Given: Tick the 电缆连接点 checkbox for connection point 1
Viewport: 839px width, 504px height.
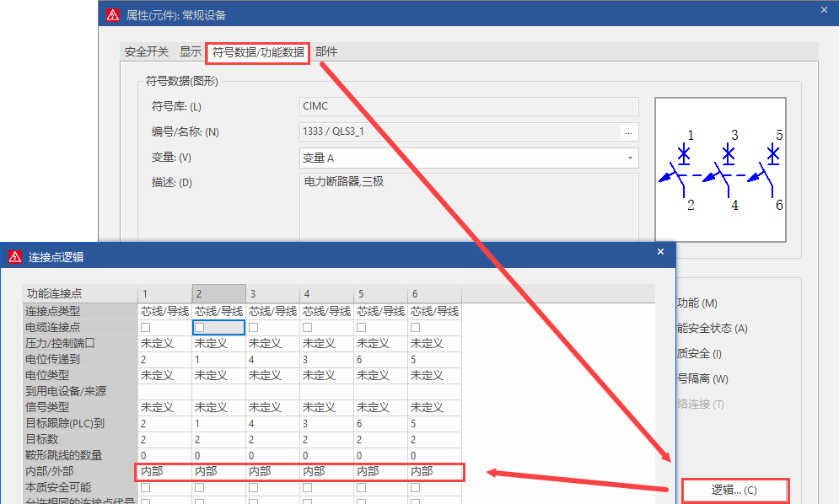Looking at the screenshot, I should point(146,327).
